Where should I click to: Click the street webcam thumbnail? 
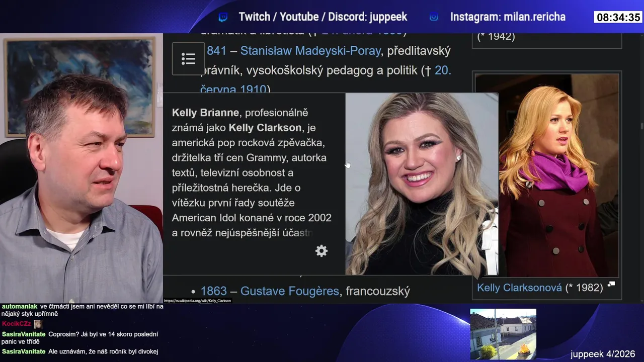(x=503, y=334)
